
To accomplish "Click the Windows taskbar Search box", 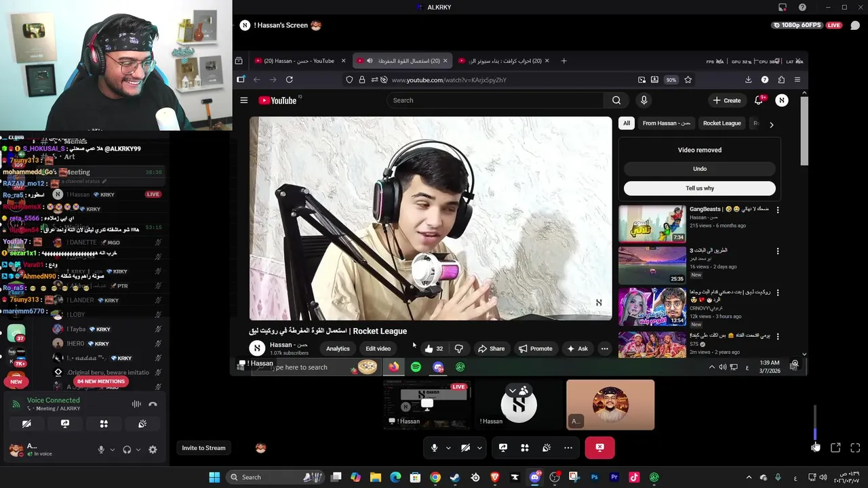I will click(x=275, y=477).
